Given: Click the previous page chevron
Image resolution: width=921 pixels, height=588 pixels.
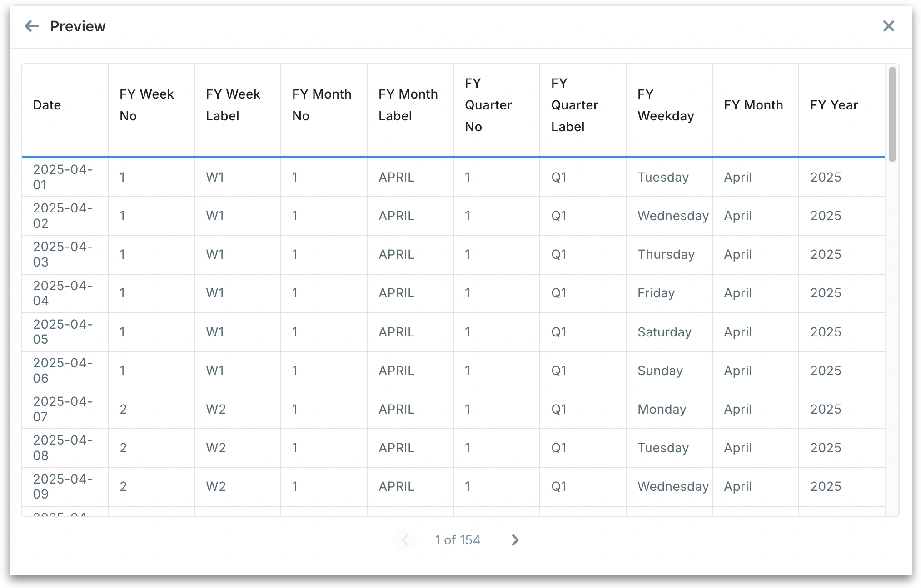Looking at the screenshot, I should pos(405,540).
